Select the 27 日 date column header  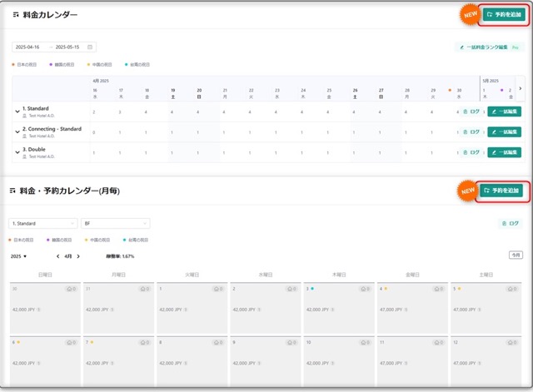click(381, 93)
